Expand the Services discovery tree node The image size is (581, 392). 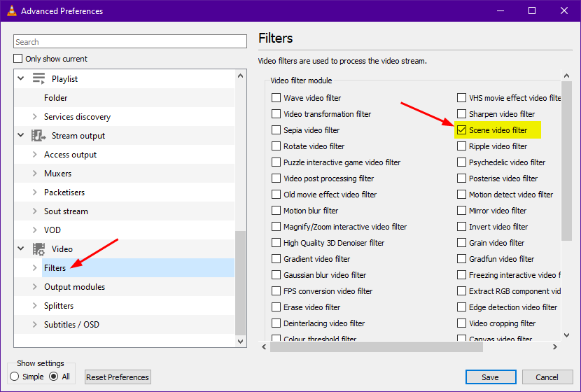click(35, 117)
